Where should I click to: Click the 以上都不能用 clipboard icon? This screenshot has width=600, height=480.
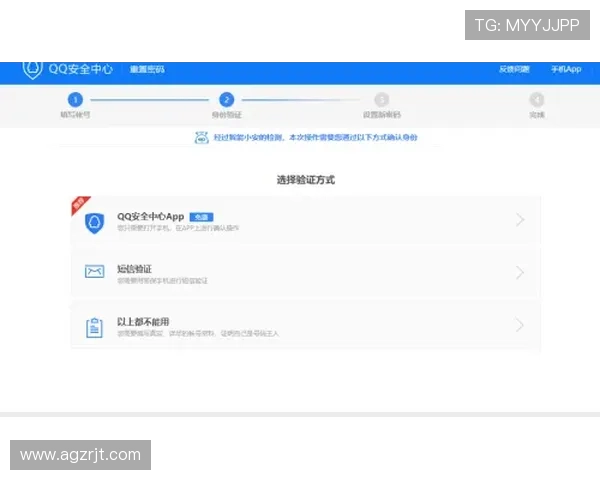(94, 328)
